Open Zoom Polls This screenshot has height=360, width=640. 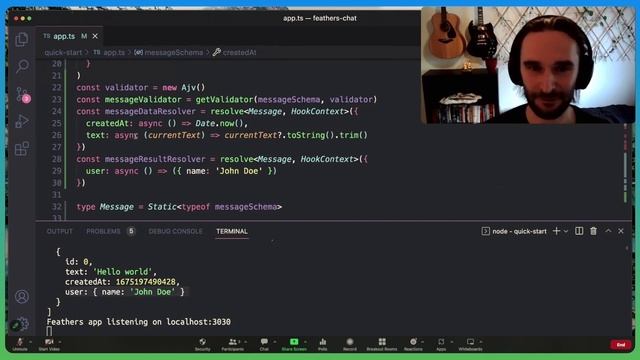point(322,344)
